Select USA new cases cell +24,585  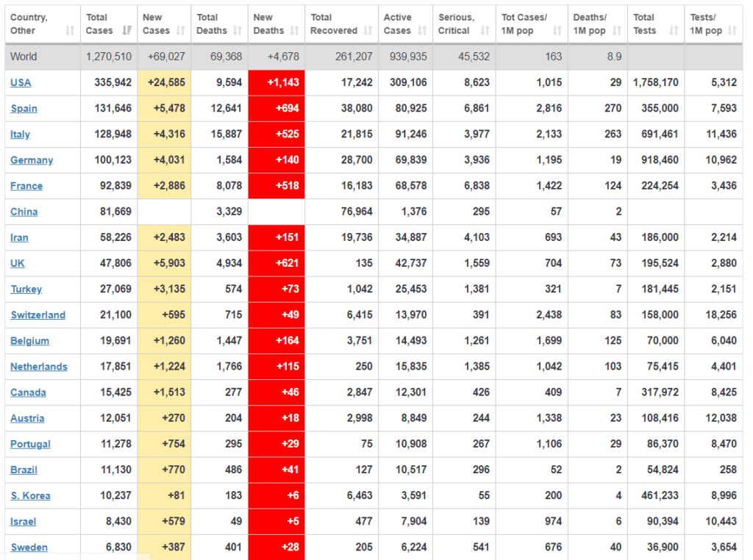164,82
